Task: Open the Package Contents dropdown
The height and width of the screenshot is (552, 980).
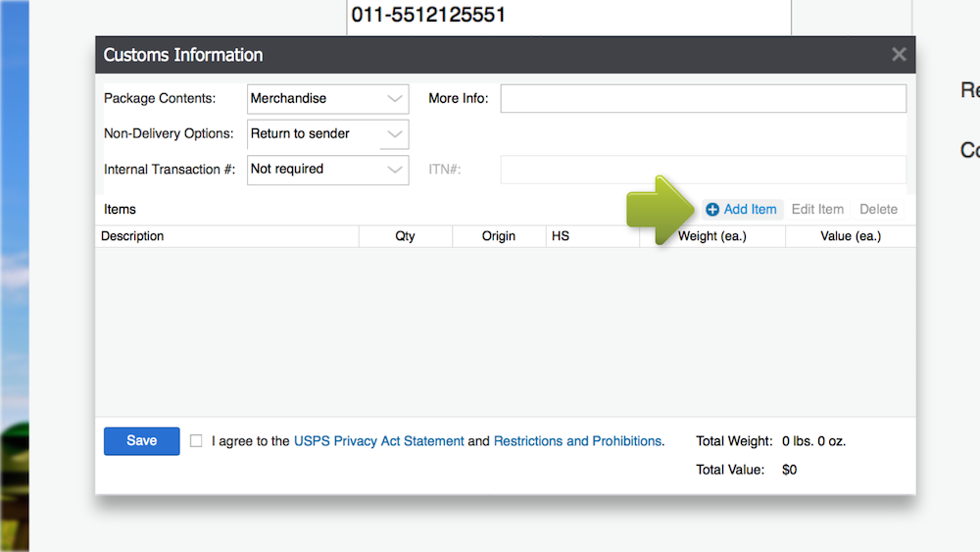Action: 327,99
